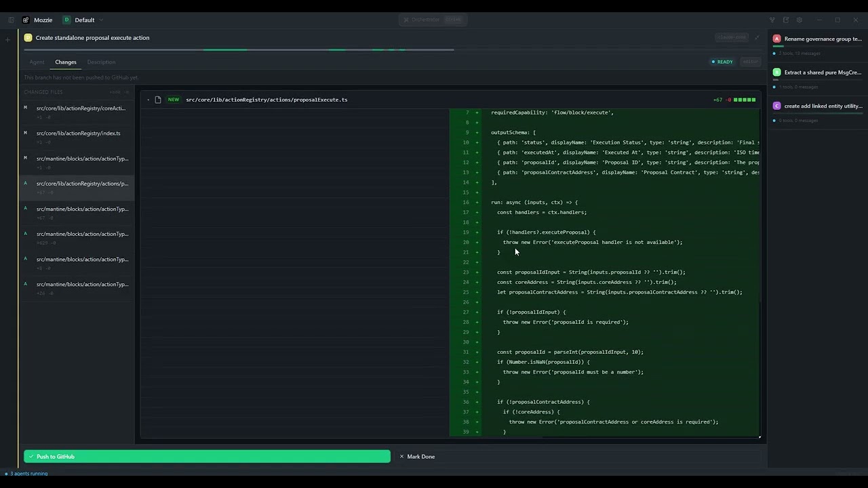The image size is (868, 488).
Task: Open the git branch icon in the title bar
Action: click(772, 20)
